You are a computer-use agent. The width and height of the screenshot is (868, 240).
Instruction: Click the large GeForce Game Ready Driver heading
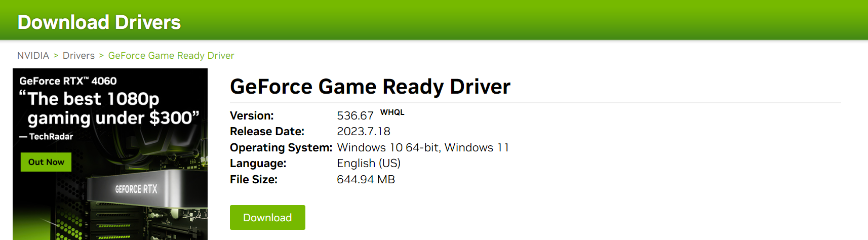tap(370, 87)
